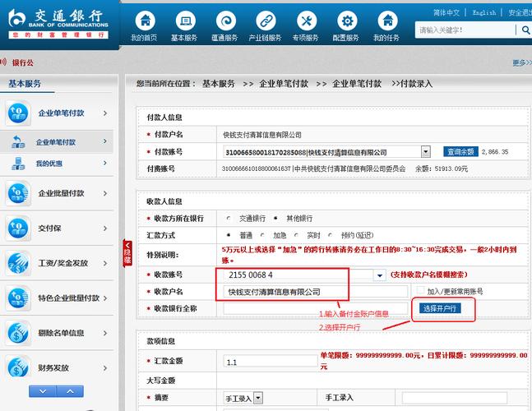This screenshot has height=411, width=532.
Task: Click the icon beside sub-item 企业单笔付款
Action: 18,141
